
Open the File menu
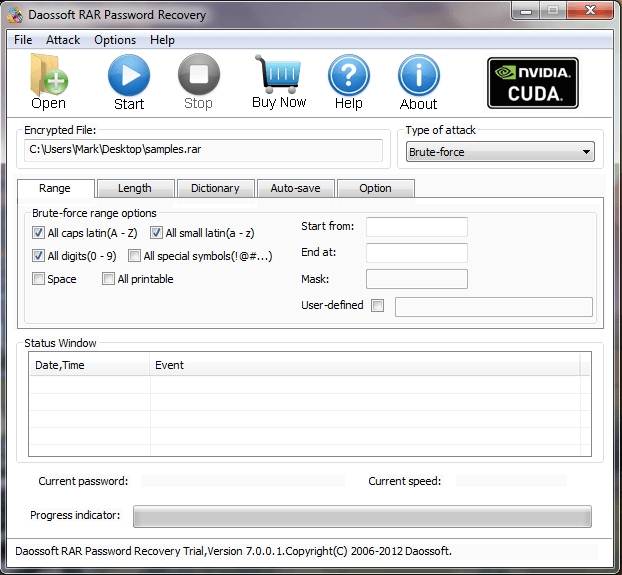coord(23,40)
